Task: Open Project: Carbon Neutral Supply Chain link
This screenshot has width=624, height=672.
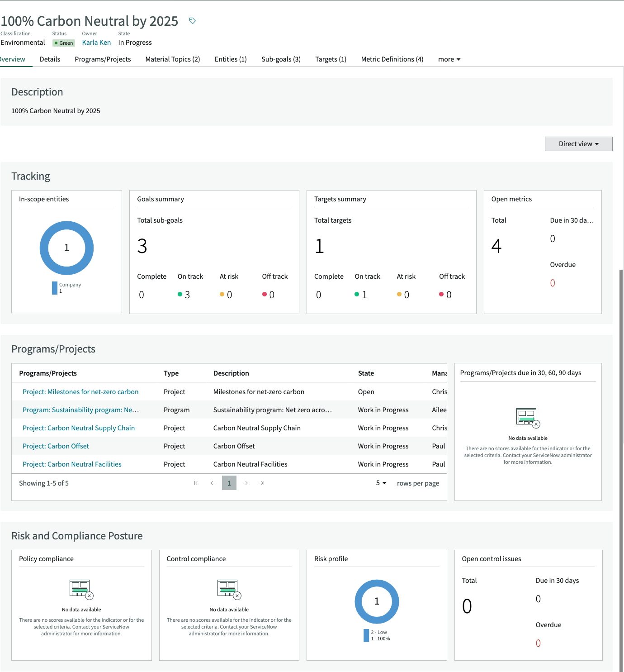Action: point(79,428)
